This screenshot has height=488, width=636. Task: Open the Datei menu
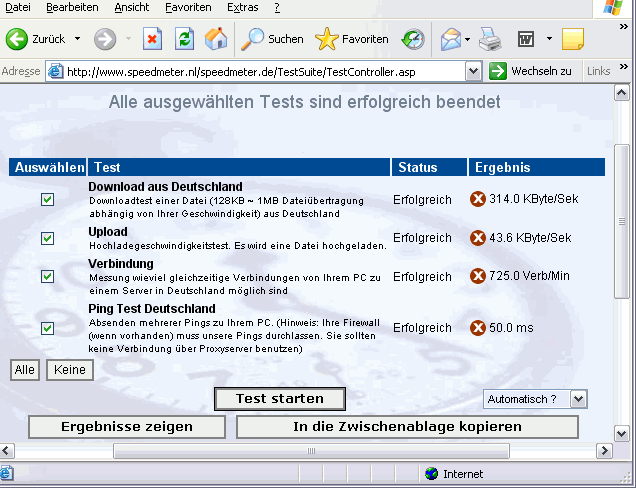click(x=18, y=7)
